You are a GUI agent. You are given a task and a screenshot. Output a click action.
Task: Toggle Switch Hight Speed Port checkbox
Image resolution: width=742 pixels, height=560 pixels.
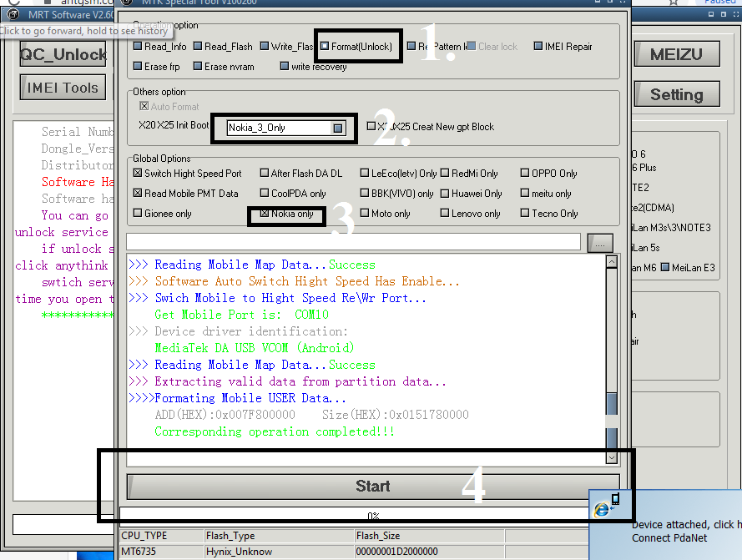138,174
